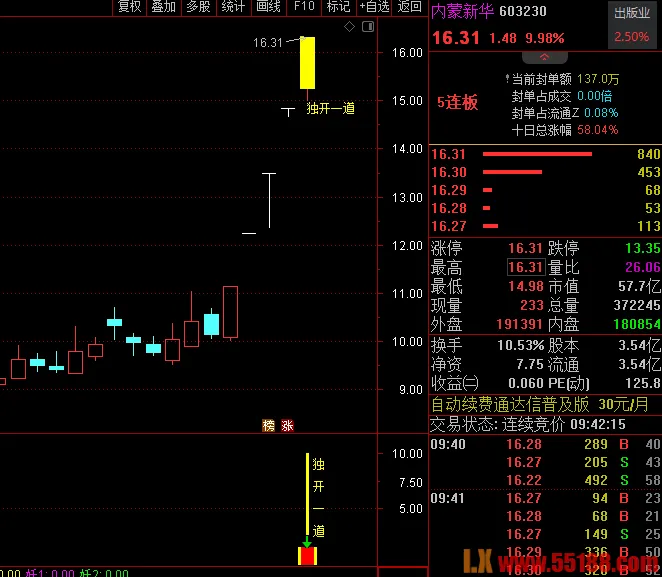Click the 返回 back button
This screenshot has height=577, width=662.
click(410, 7)
